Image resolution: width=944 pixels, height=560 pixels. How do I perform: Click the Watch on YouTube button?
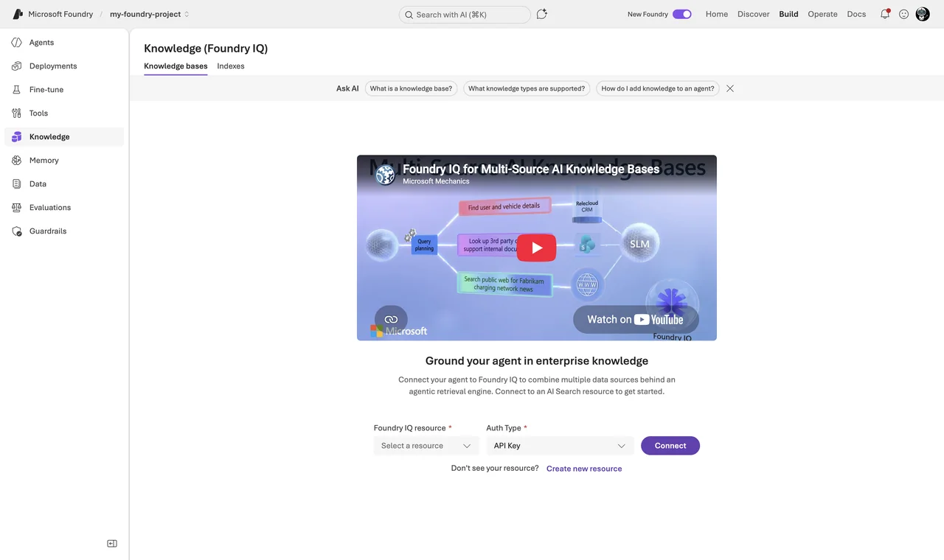coord(636,319)
